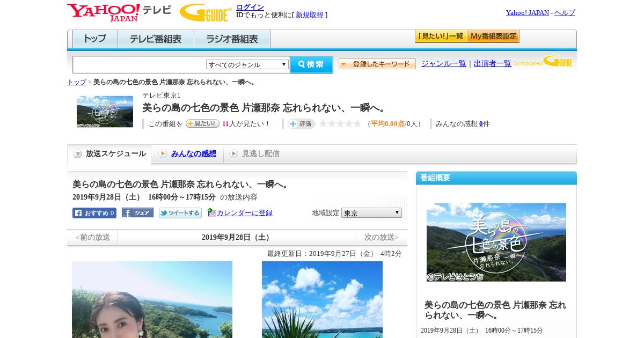
Task: Switch to the ラジオ番組表 tab
Action: [x=232, y=39]
